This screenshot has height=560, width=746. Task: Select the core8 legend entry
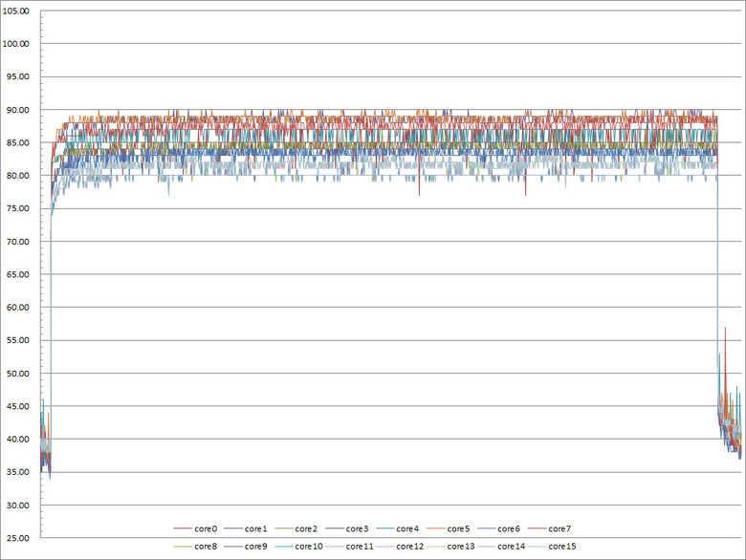pos(195,547)
